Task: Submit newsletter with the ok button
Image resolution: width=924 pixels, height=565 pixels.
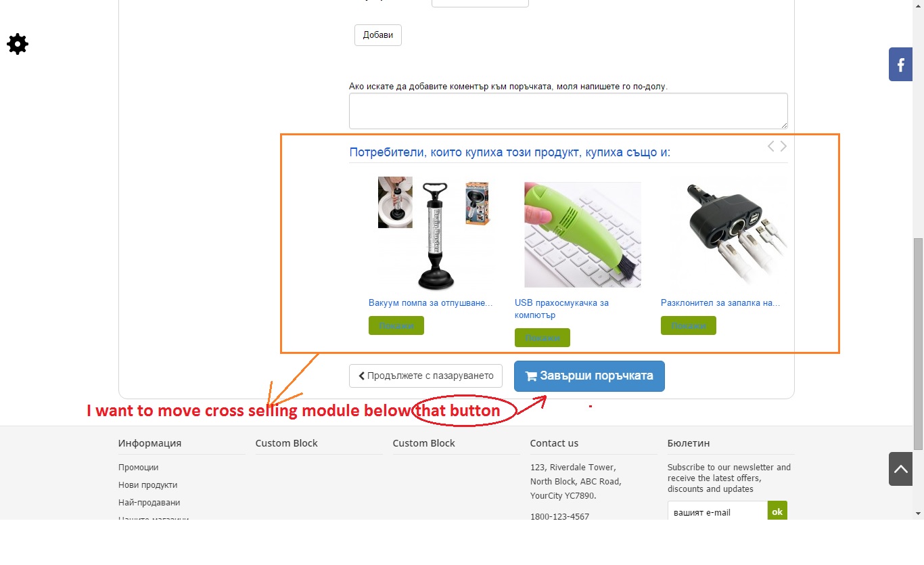Action: [x=777, y=512]
